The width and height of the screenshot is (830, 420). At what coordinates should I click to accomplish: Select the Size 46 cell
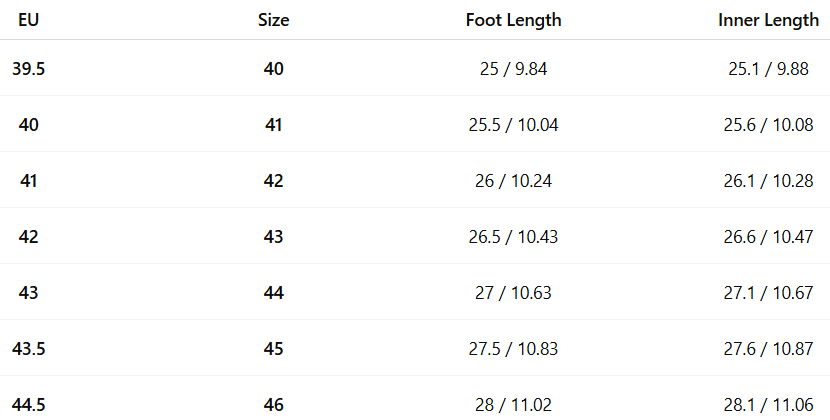click(x=273, y=405)
